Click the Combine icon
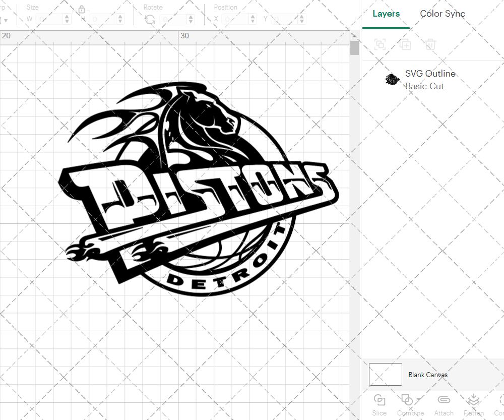Image resolution: width=504 pixels, height=420 pixels. [x=407, y=399]
